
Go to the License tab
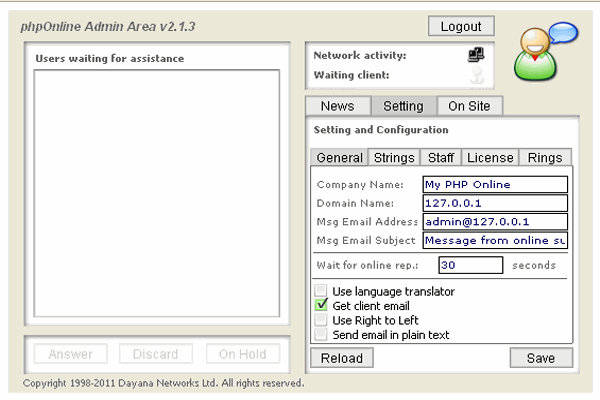click(490, 157)
